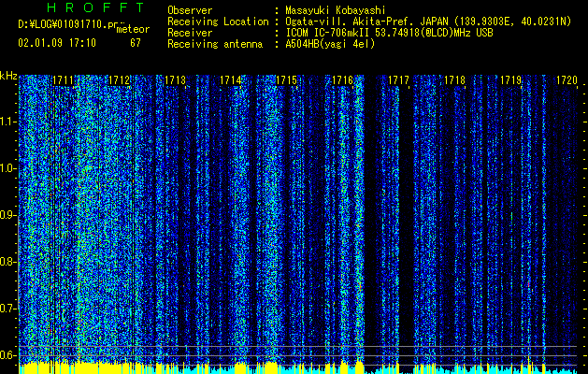This screenshot has width=588, height=374.
Task: Click the 0.7 kHz axis label
Action: [8, 309]
